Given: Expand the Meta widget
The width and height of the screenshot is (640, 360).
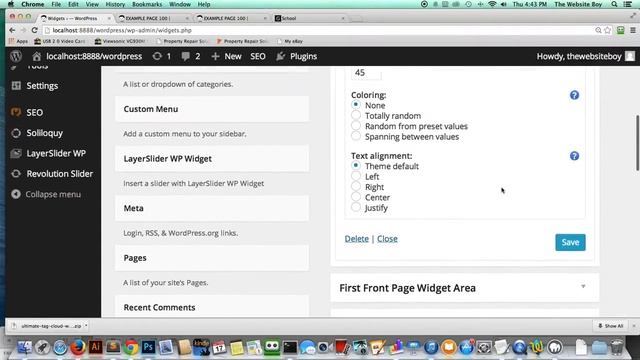Looking at the screenshot, I should [212, 208].
